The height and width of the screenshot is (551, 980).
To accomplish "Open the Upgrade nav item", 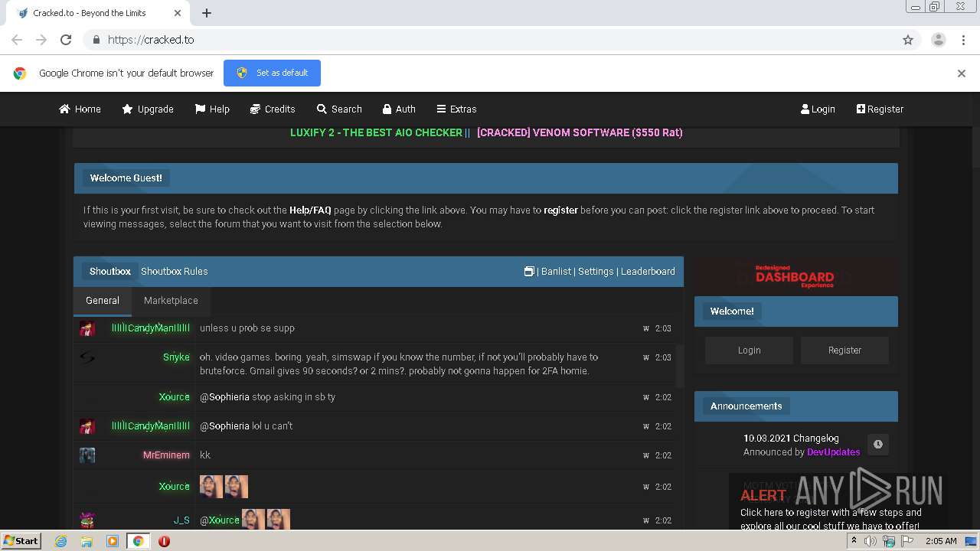I will coord(148,109).
